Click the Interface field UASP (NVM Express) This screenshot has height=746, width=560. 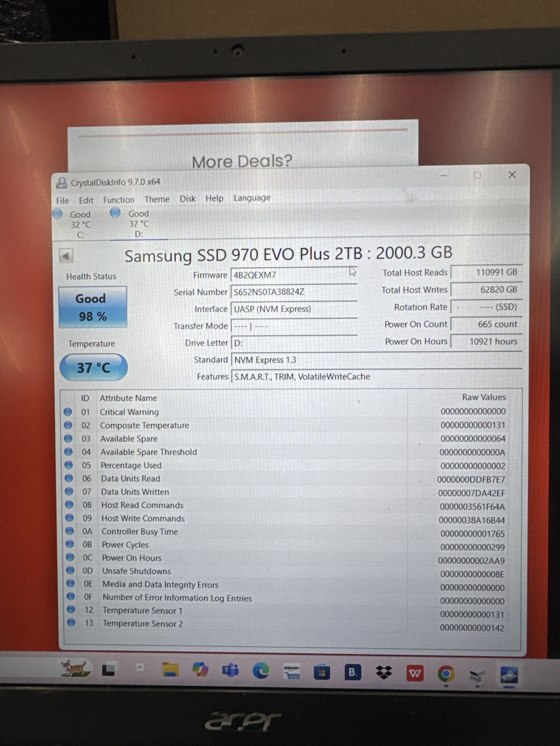point(294,309)
